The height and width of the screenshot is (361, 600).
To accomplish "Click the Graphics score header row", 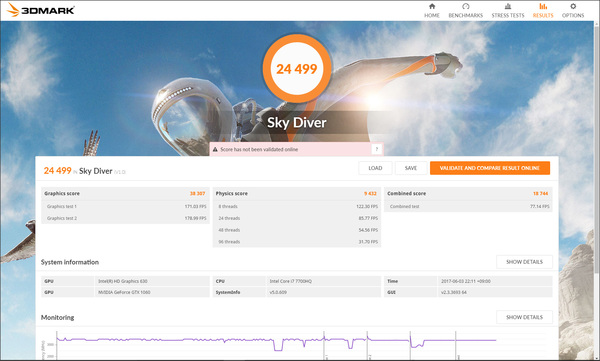I will (125, 193).
